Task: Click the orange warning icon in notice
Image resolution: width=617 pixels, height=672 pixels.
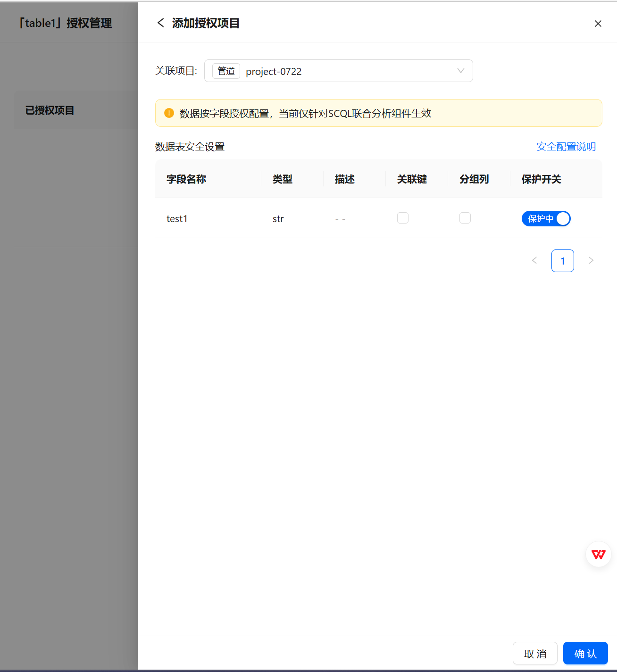Action: tap(169, 113)
